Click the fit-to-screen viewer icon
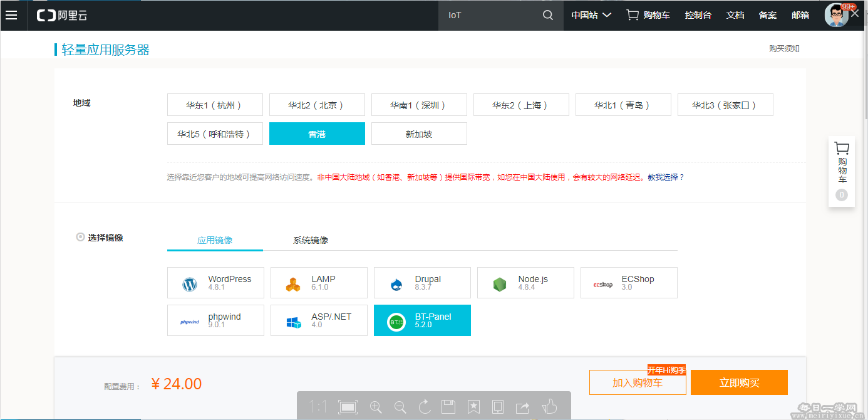 348,407
